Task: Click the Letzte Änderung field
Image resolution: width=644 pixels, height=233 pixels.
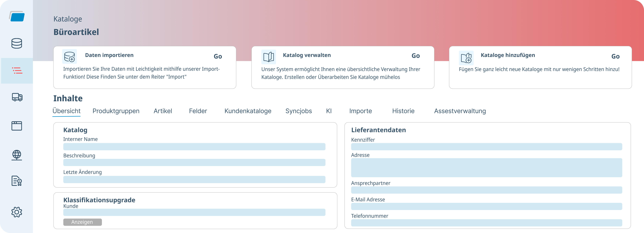Action: point(194,180)
